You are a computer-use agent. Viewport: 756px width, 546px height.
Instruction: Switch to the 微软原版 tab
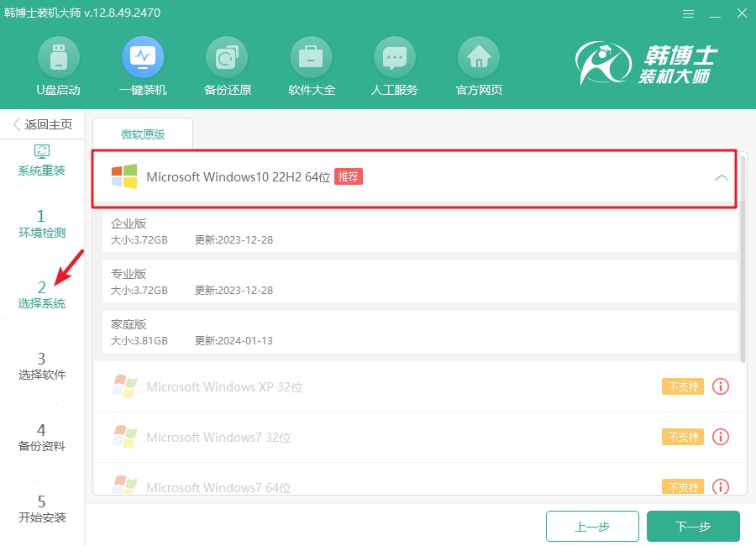point(143,134)
